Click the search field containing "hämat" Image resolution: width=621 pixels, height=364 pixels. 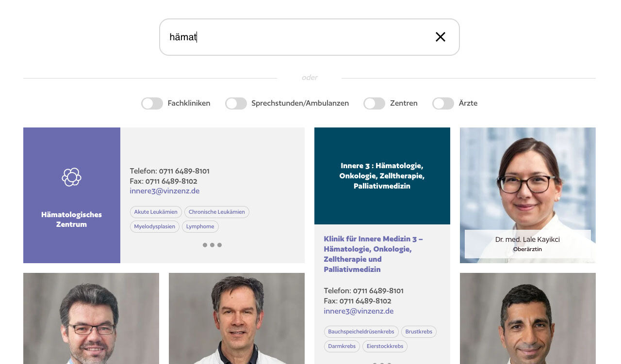point(309,37)
